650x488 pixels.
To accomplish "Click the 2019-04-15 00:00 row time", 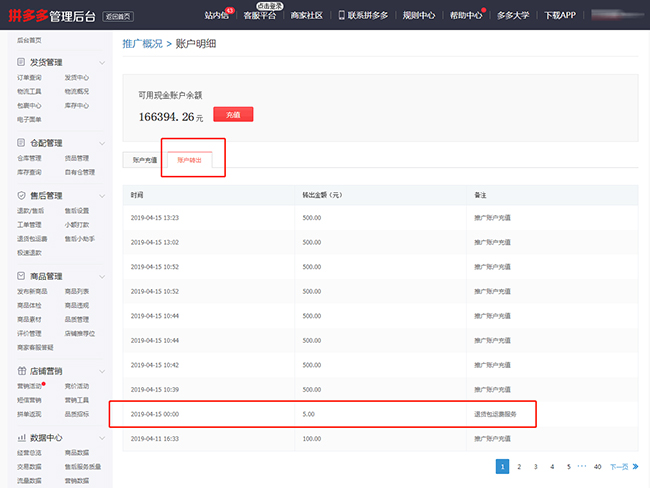I will [155, 414].
